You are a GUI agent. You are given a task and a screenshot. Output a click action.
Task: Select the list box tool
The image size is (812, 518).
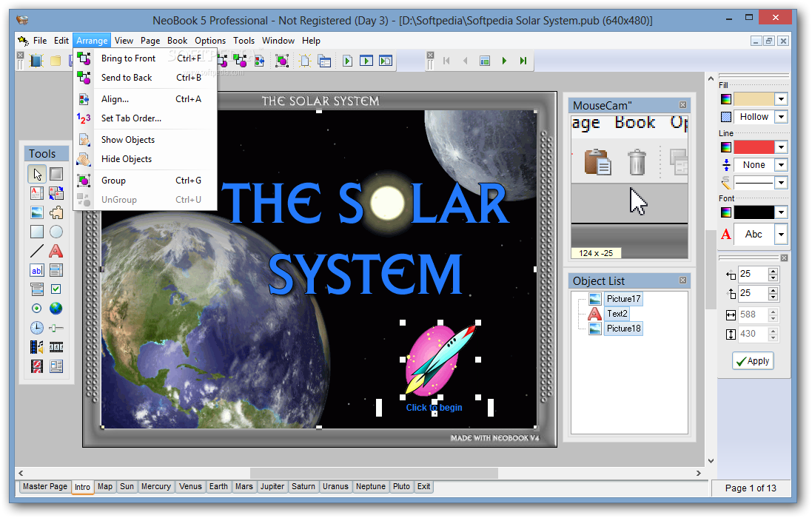pyautogui.click(x=56, y=270)
